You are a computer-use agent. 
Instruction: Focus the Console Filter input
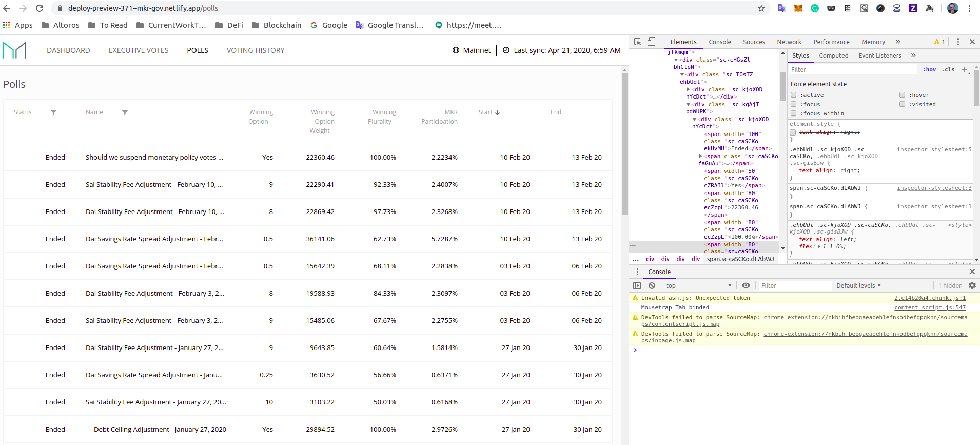click(x=795, y=286)
